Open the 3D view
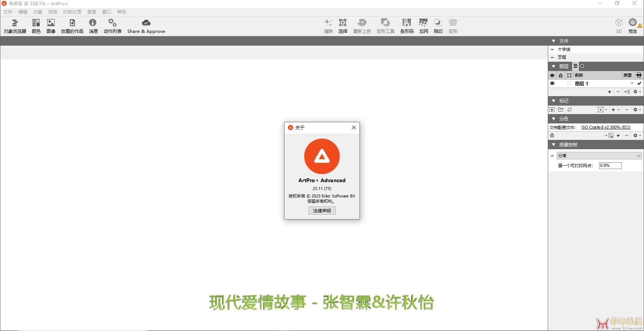 coord(619,26)
